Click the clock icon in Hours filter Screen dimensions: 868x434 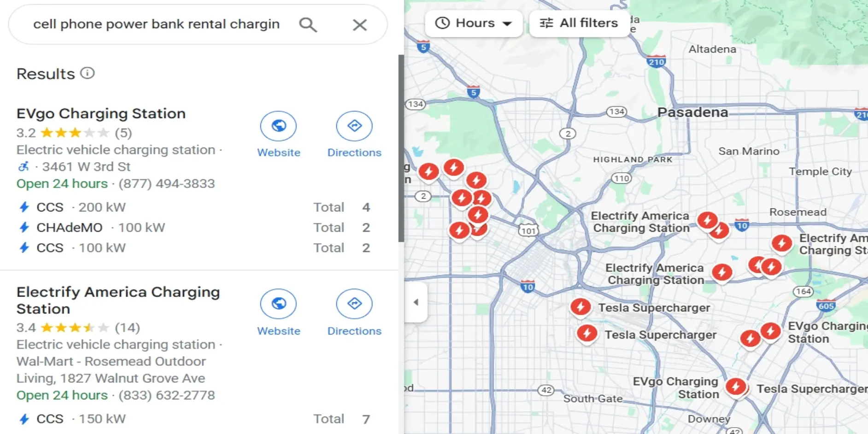[442, 23]
